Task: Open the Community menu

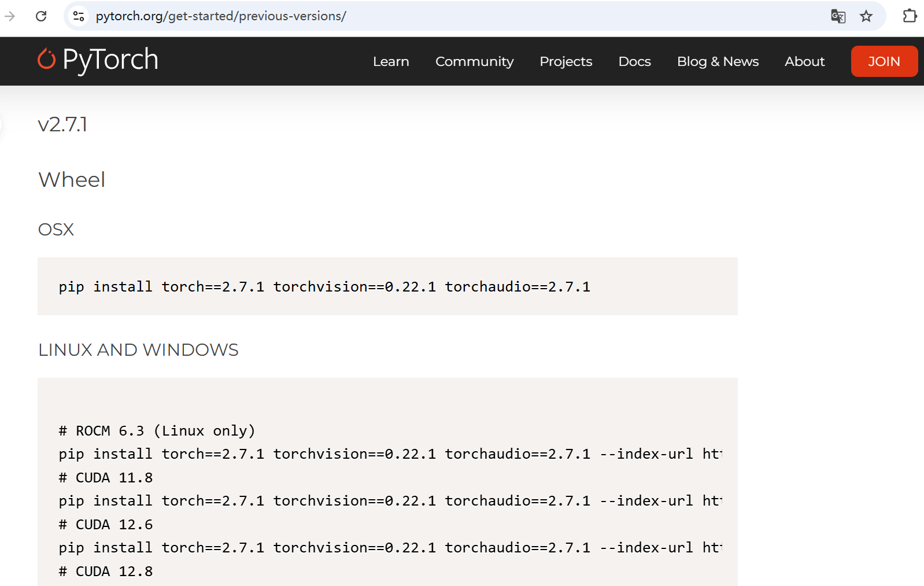Action: pos(474,61)
